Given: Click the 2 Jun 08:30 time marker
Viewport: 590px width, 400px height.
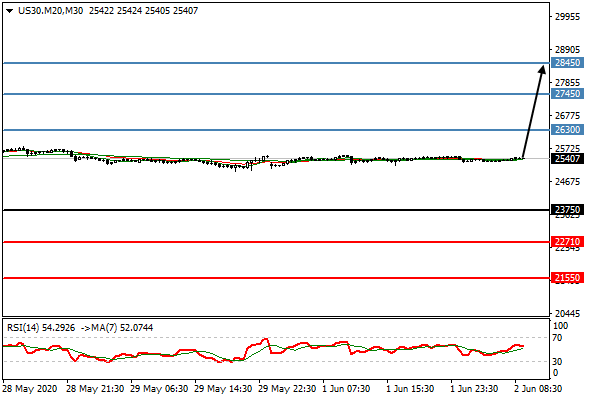Looking at the screenshot, I should 538,388.
